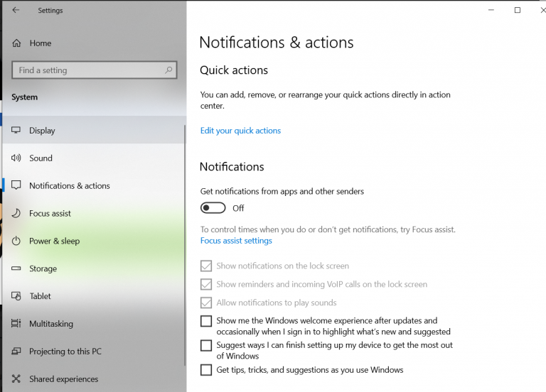Check Allow notifications to play sounds
The width and height of the screenshot is (546, 392).
(206, 303)
